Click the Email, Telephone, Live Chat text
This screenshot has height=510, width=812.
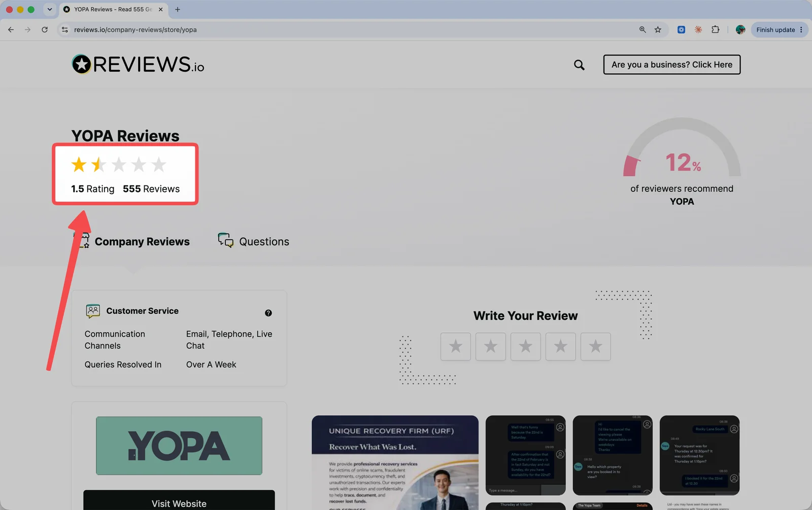(x=229, y=340)
